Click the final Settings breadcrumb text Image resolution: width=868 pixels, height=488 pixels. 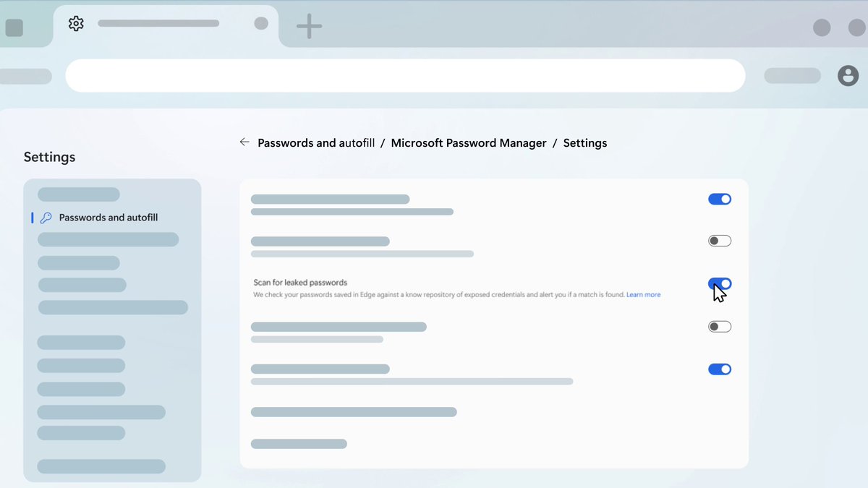click(585, 143)
